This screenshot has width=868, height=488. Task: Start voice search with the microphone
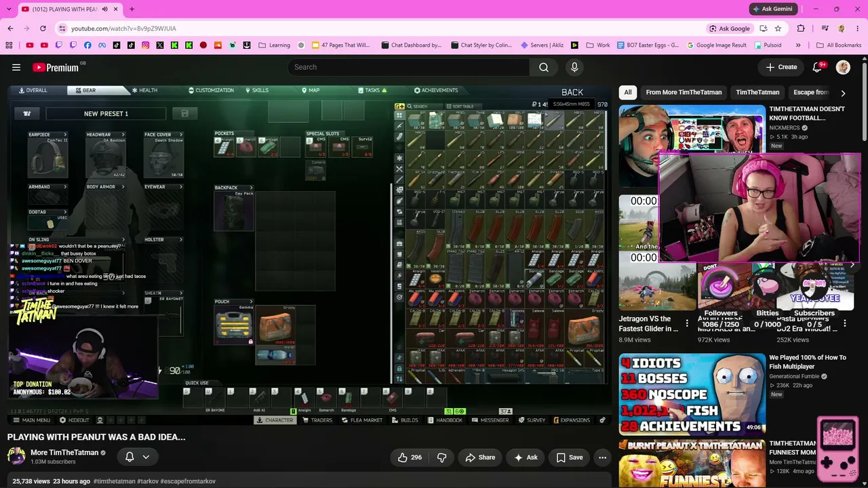click(574, 67)
